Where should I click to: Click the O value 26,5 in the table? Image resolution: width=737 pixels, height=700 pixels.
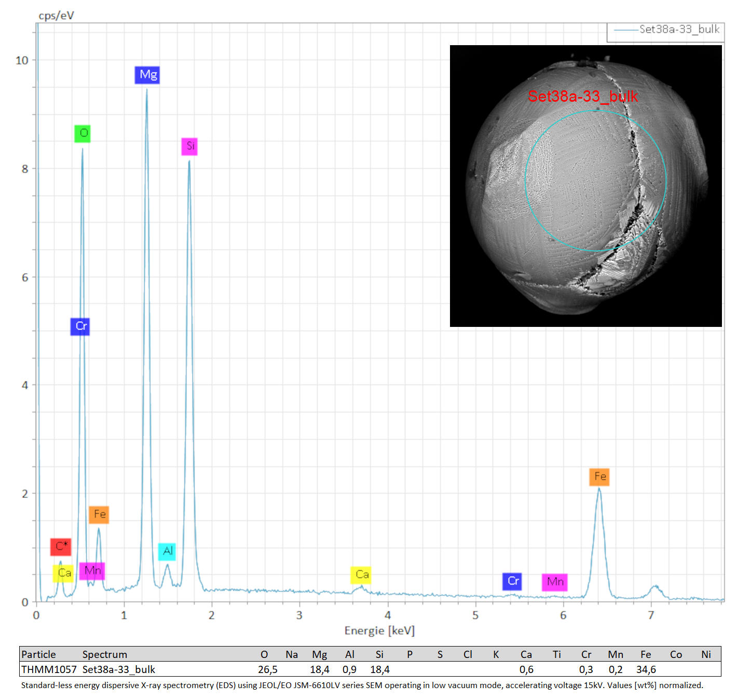[x=267, y=669]
